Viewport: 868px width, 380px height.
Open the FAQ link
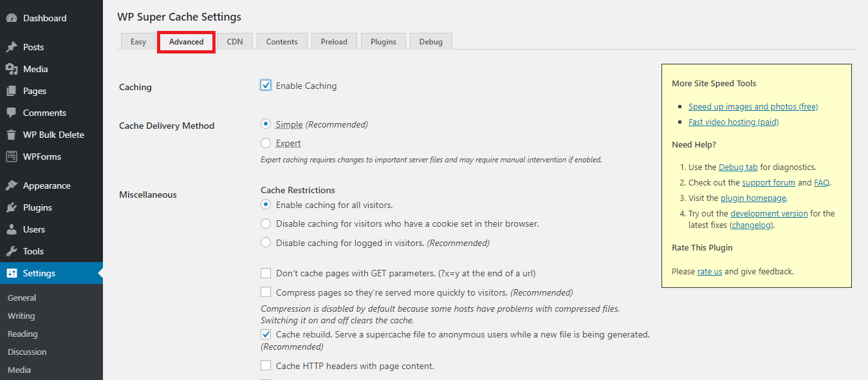822,182
